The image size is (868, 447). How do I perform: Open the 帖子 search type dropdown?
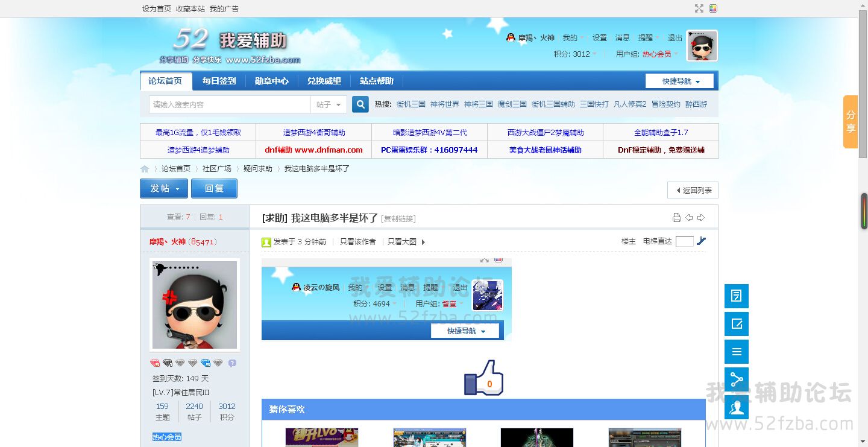[x=329, y=104]
